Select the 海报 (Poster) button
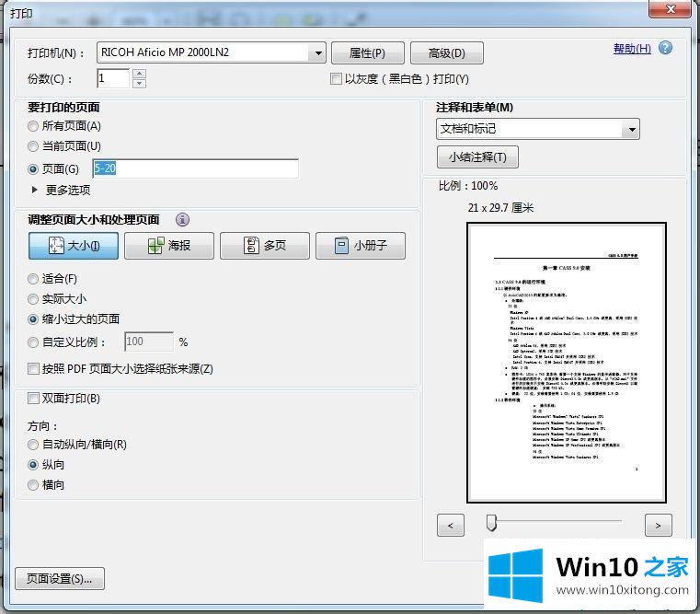 tap(169, 246)
